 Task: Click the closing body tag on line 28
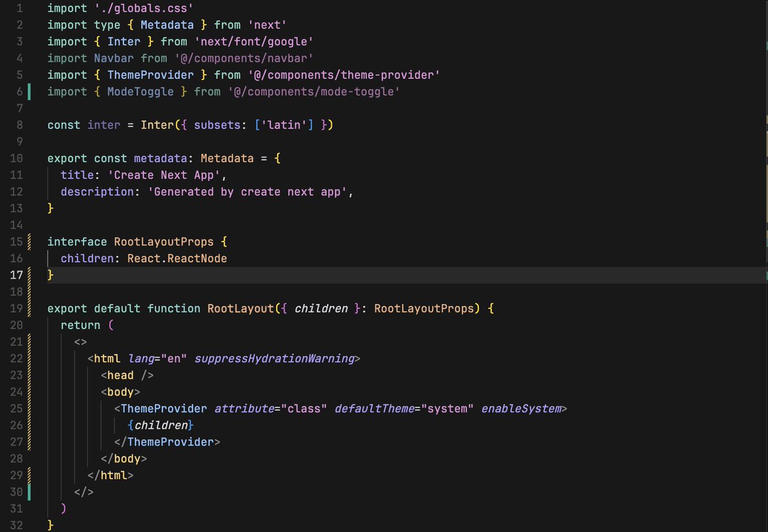[124, 458]
